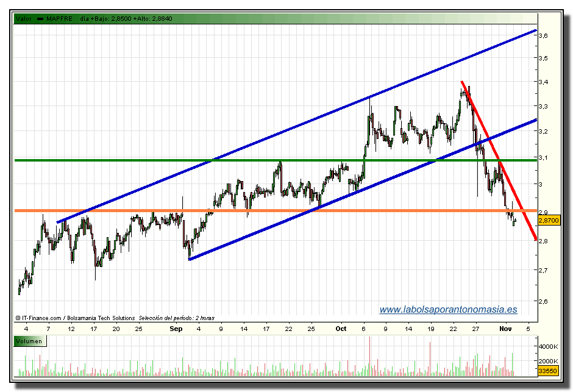Click the 3,6 price axis label
The height and width of the screenshot is (392, 573).
pos(543,35)
